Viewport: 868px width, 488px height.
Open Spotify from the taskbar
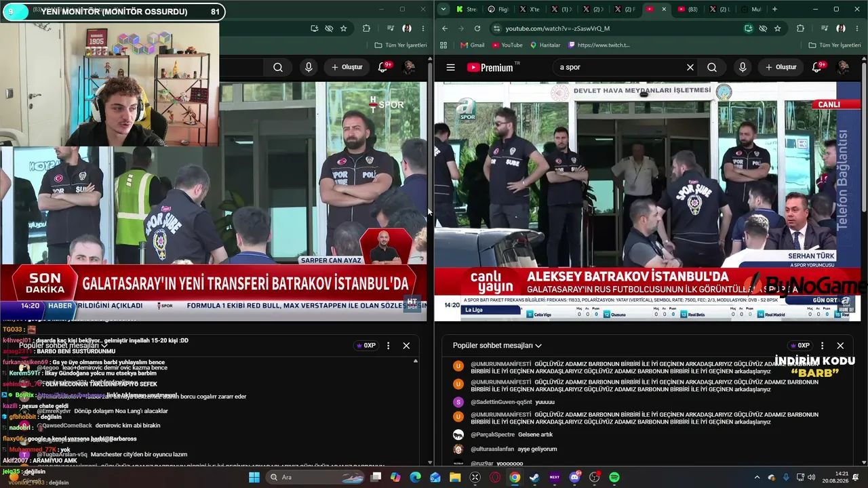click(614, 477)
